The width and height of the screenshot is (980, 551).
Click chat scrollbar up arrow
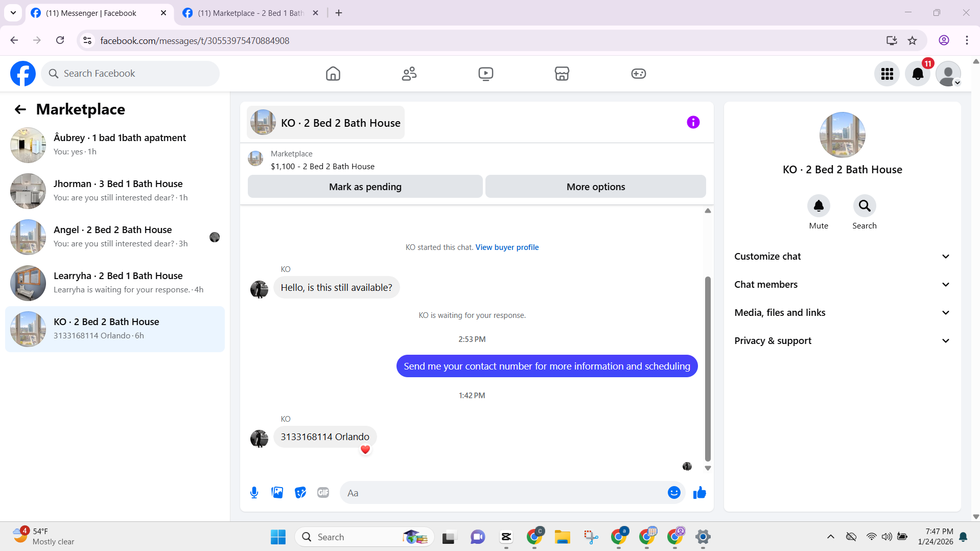(x=708, y=211)
